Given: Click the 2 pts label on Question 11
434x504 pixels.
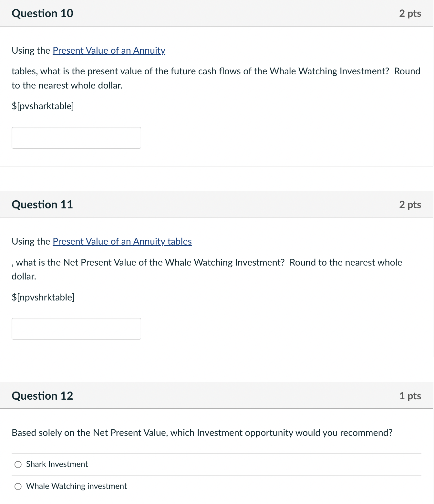Looking at the screenshot, I should click(410, 204).
